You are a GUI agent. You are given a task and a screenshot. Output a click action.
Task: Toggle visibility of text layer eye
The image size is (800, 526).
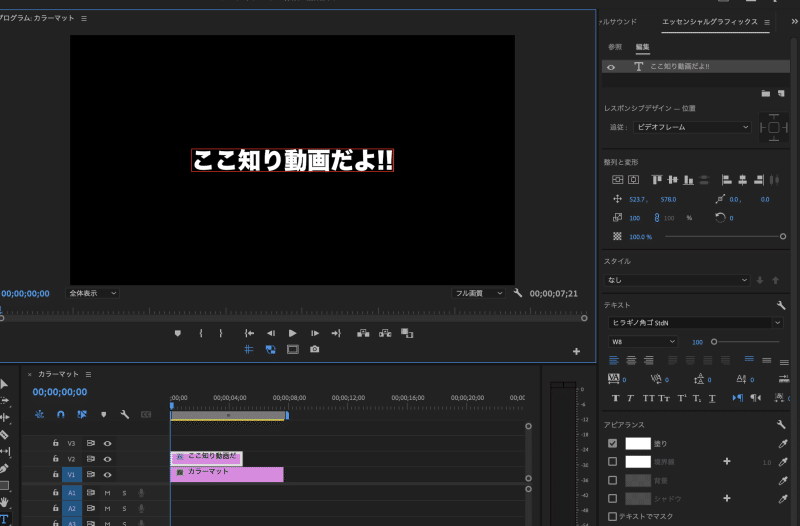click(611, 67)
